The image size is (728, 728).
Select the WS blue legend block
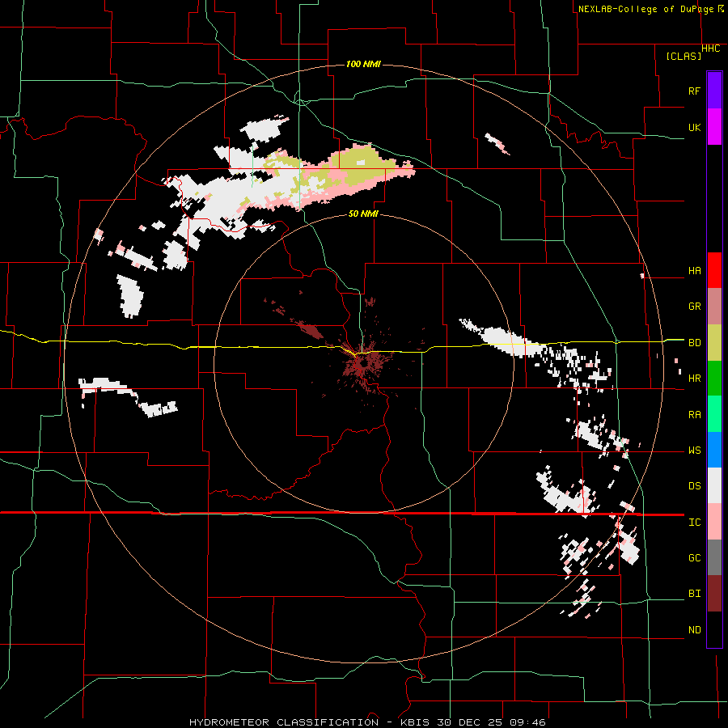point(714,450)
